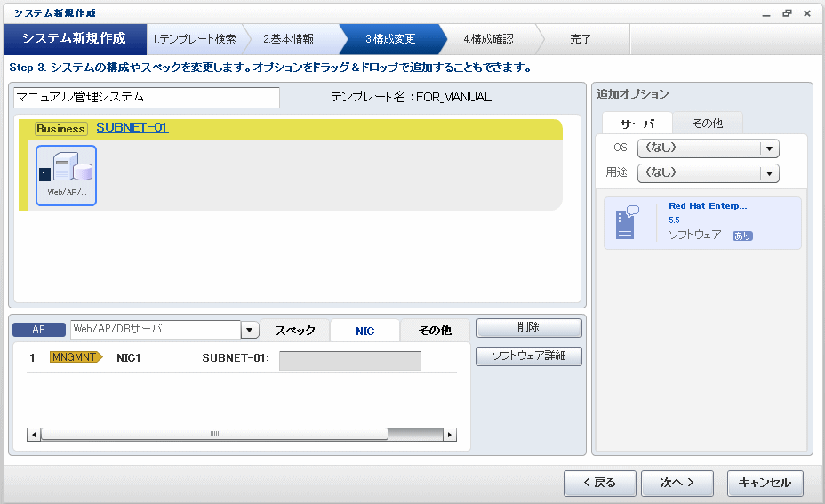Click the あり badge on the software item
825x504 pixels.
741,236
